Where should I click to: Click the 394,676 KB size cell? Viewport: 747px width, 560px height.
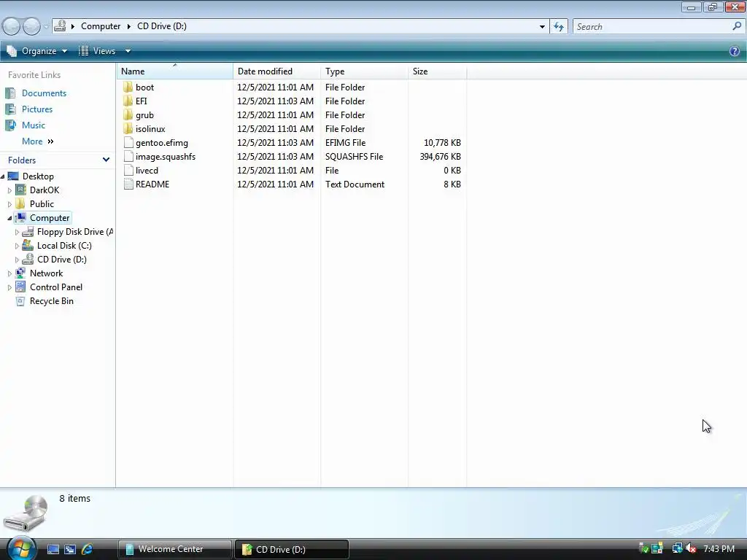coord(440,156)
